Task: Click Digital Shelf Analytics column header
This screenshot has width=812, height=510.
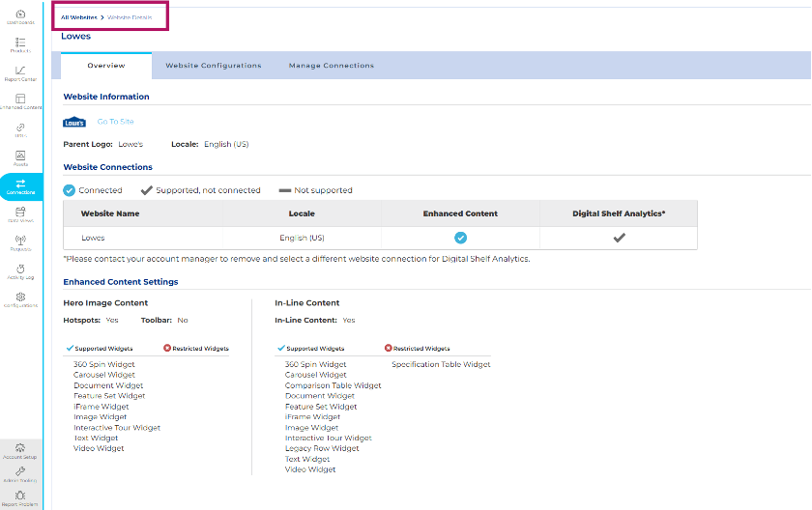Action: click(x=619, y=213)
